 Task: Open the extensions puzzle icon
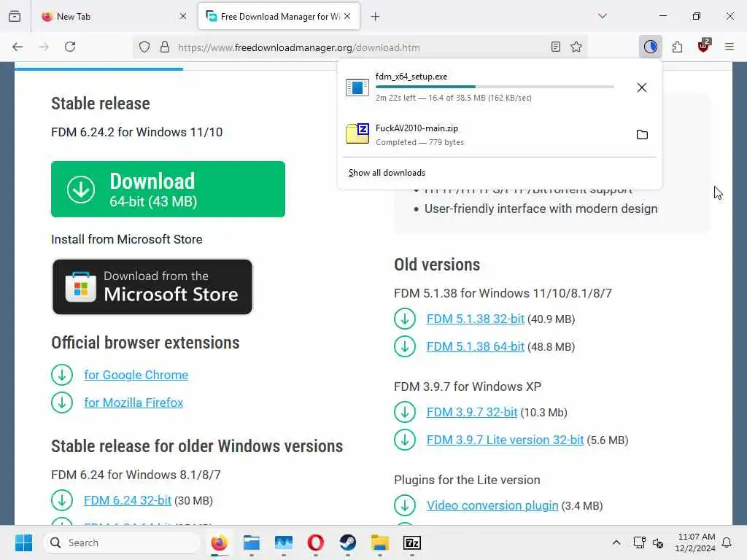(677, 47)
